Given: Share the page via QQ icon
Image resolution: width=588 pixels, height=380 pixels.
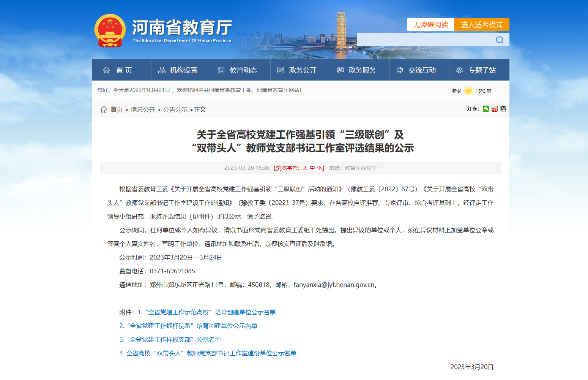Looking at the screenshot, I should pos(503,109).
